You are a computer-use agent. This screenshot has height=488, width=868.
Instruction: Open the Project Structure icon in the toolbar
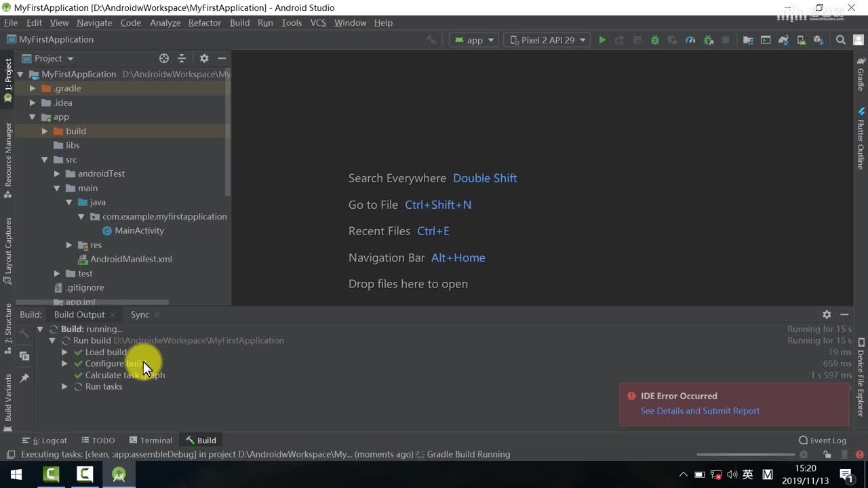[x=748, y=40]
